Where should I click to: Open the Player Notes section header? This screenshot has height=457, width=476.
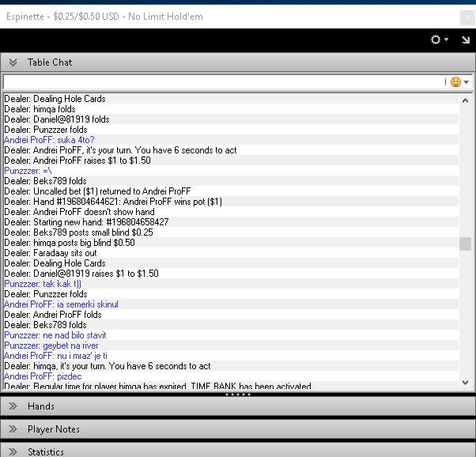click(x=238, y=429)
